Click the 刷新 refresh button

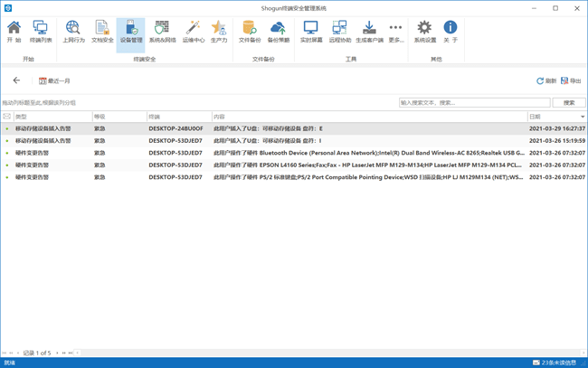tap(546, 81)
